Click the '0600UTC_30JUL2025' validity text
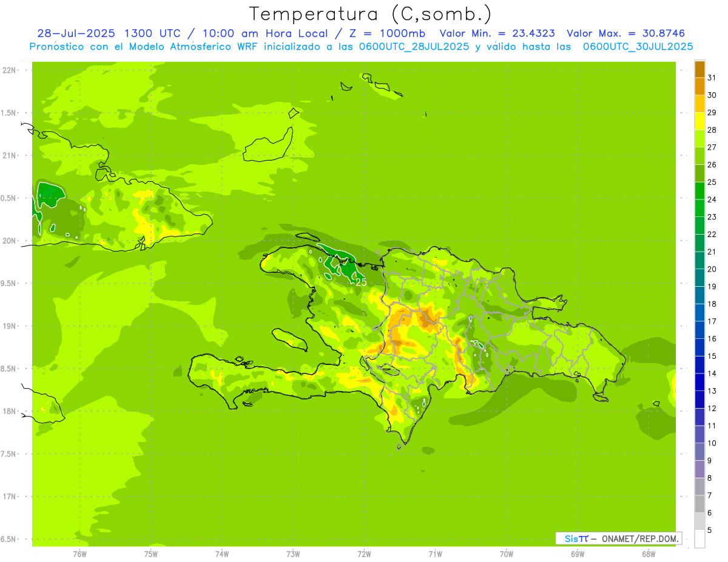Viewport: 728px width, 562px height. 638,47
